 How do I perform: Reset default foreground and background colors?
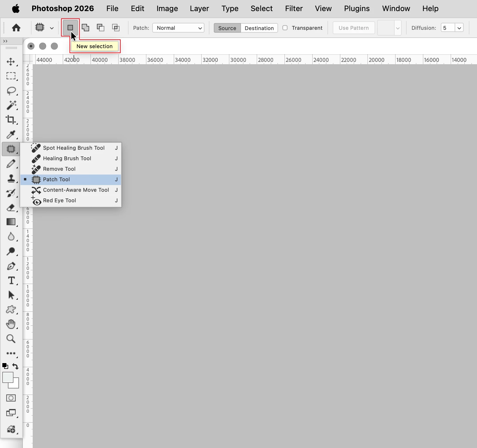click(x=5, y=366)
